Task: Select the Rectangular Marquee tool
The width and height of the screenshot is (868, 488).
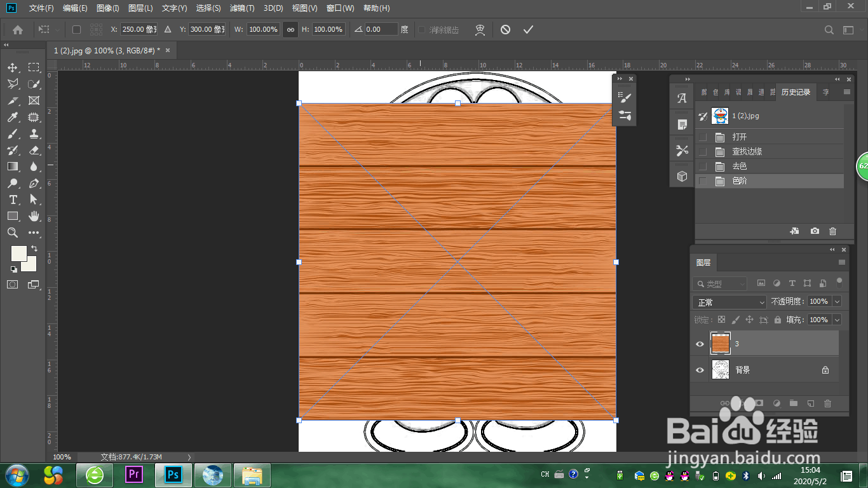Action: point(34,67)
